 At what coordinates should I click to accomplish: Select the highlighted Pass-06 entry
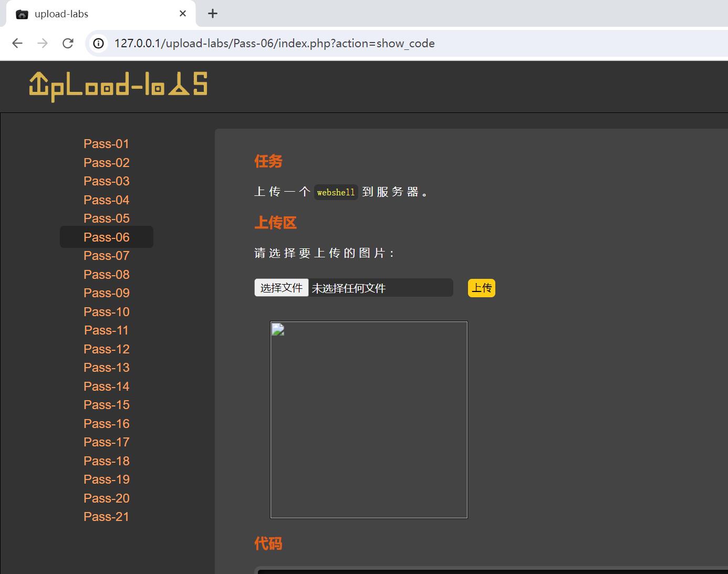(107, 237)
